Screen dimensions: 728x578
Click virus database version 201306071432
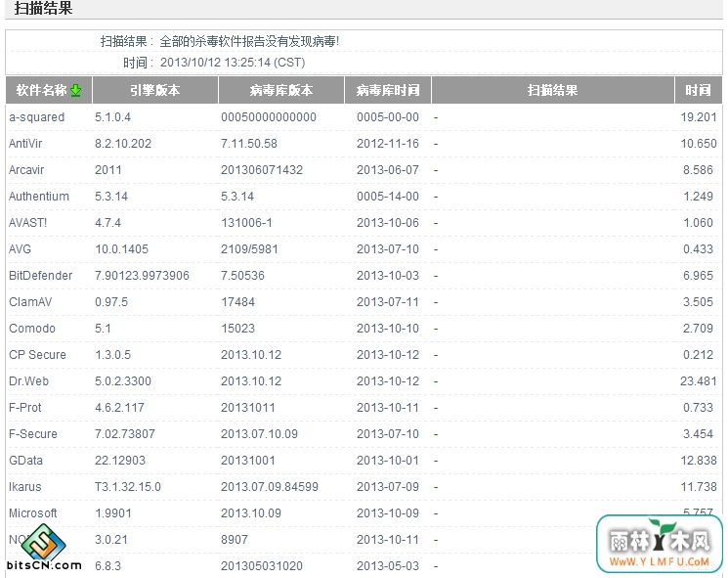262,170
